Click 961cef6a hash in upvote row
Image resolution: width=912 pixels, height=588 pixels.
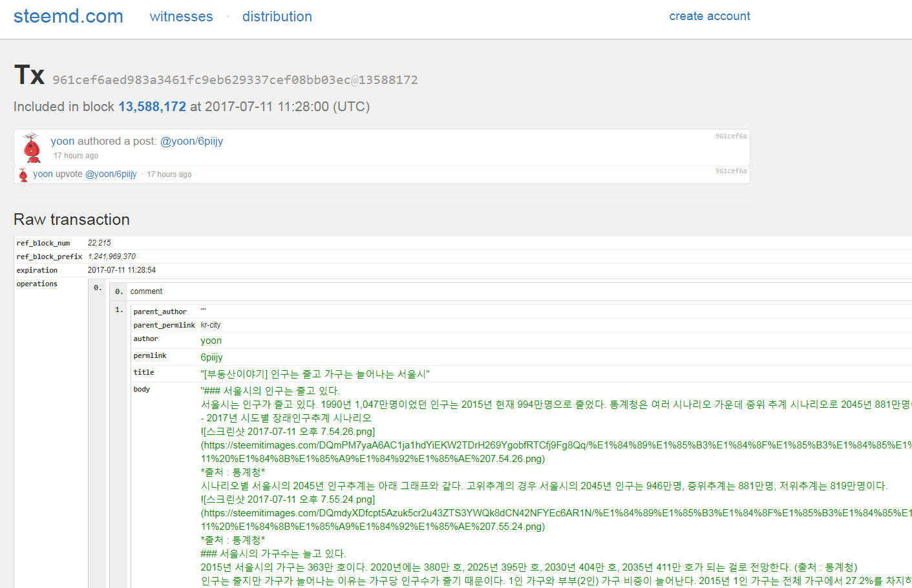(730, 171)
